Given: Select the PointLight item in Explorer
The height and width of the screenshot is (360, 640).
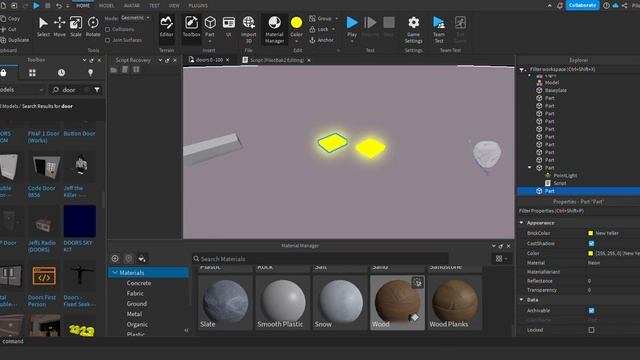Looking at the screenshot, I should [x=565, y=176].
